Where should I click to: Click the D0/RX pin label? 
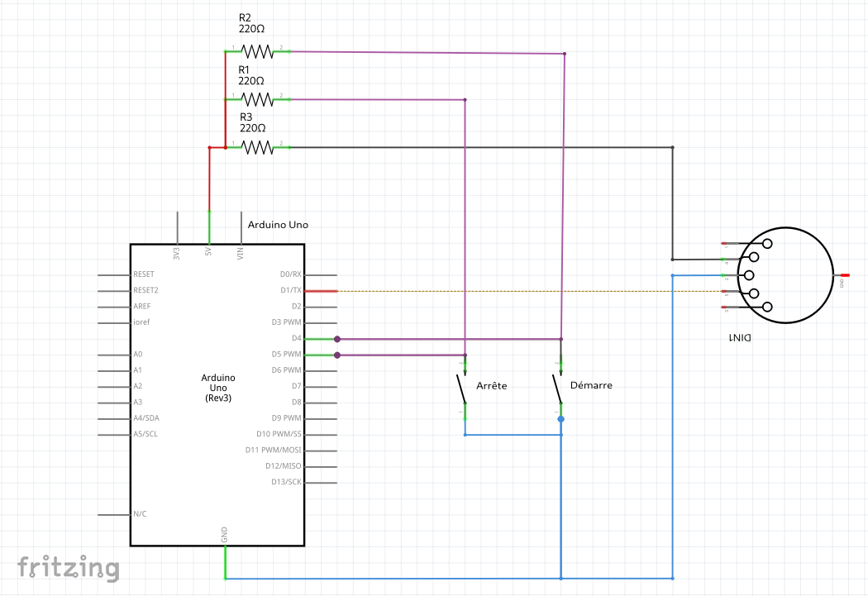click(291, 274)
